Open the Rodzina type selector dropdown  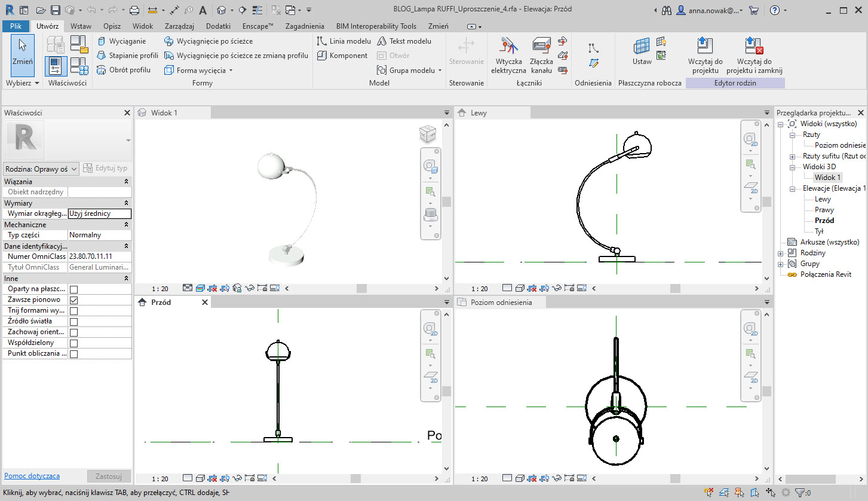coord(41,169)
